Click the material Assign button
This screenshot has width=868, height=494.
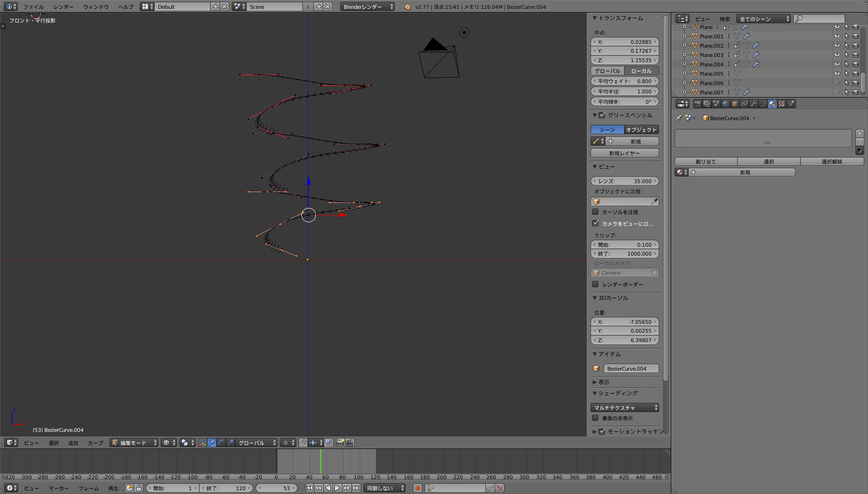tap(706, 161)
